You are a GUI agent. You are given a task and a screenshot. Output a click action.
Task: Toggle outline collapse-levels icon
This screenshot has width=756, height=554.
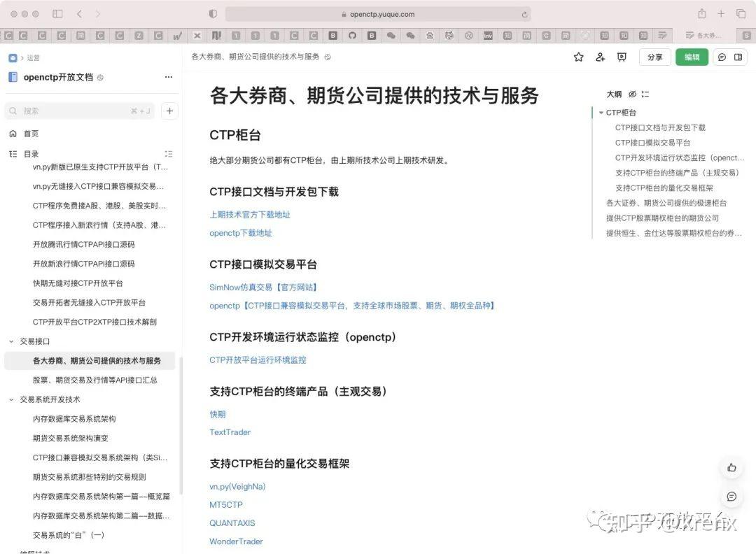coord(645,94)
